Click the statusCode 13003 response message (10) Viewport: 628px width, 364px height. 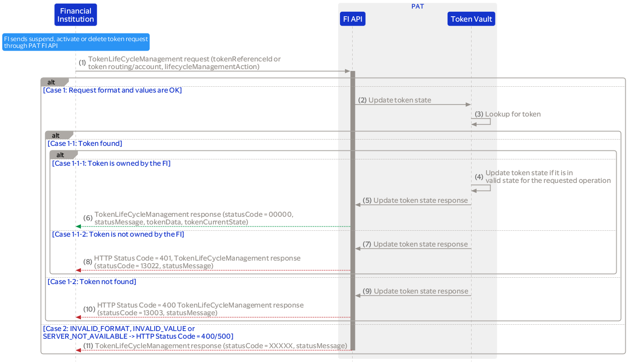point(200,309)
